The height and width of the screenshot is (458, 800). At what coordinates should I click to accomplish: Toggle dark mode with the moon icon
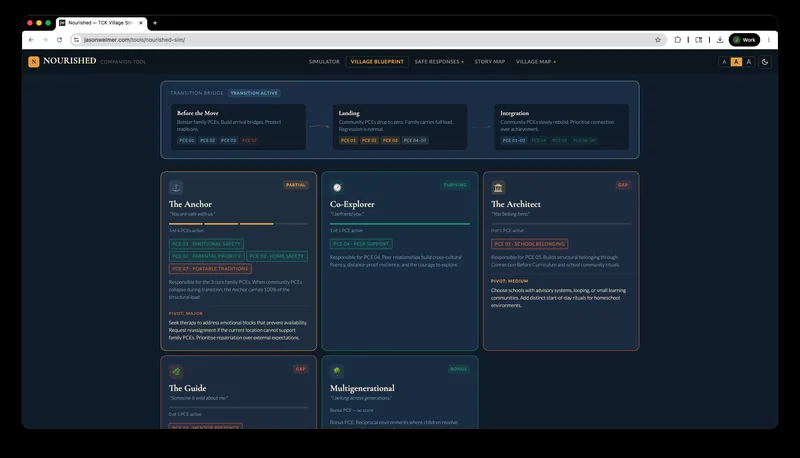pos(765,62)
